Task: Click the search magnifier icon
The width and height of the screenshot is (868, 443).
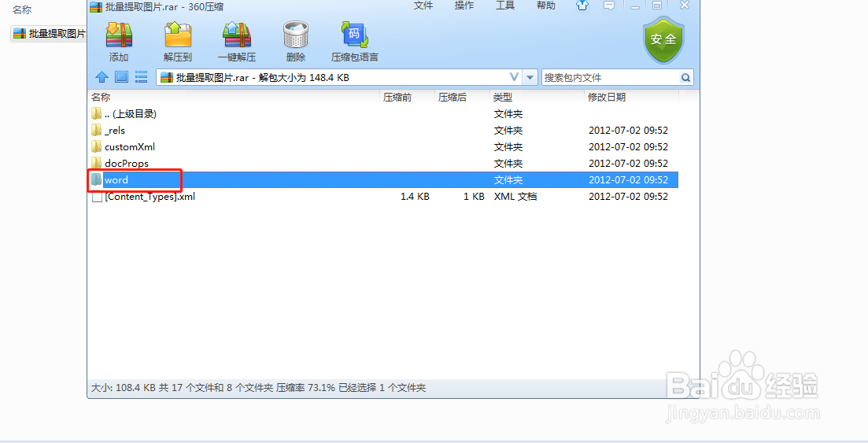Action: 686,78
